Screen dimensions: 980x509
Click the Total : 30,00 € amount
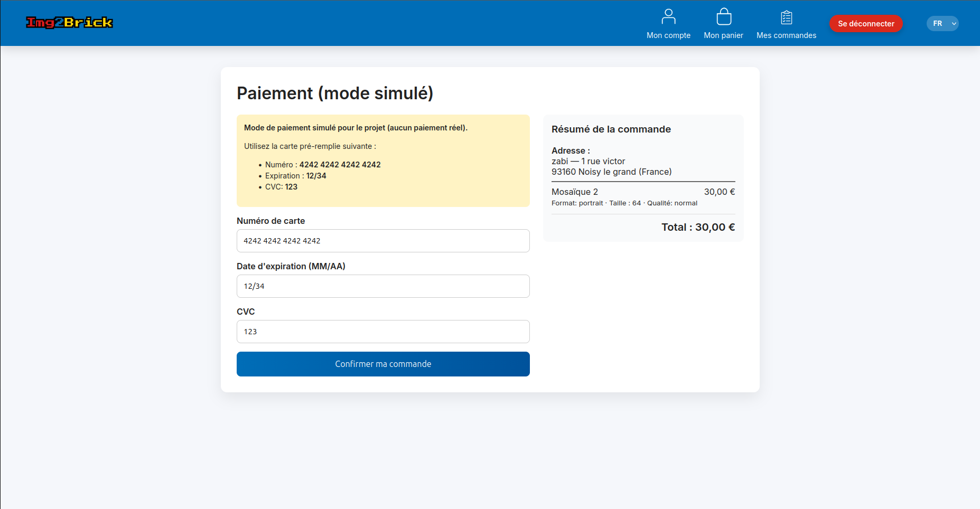tap(698, 227)
